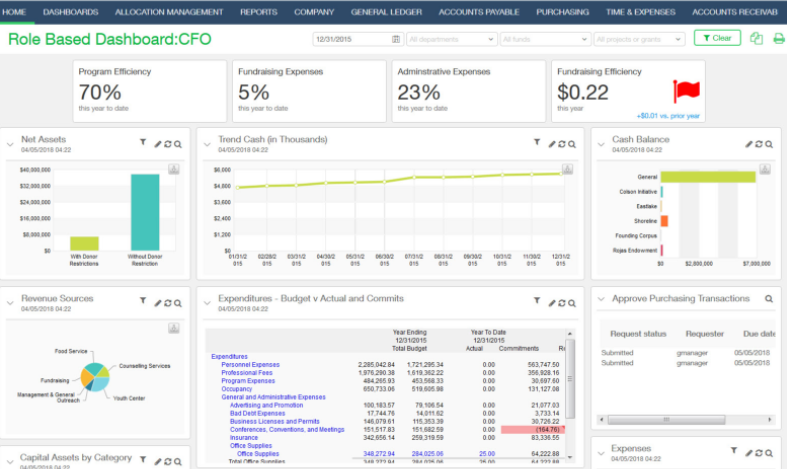Open magnifier on Net Assets widget
This screenshot has width=787, height=469.
(178, 144)
